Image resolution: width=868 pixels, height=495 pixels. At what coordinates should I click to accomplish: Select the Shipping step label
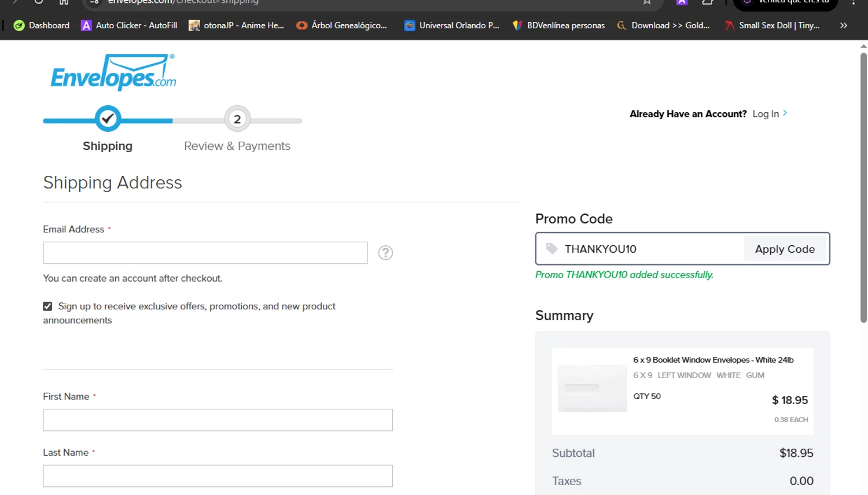tap(108, 146)
